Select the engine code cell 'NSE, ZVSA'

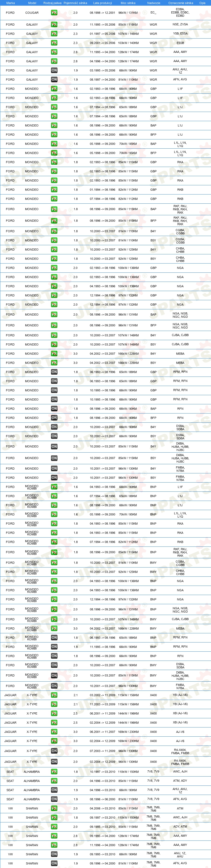point(180,25)
